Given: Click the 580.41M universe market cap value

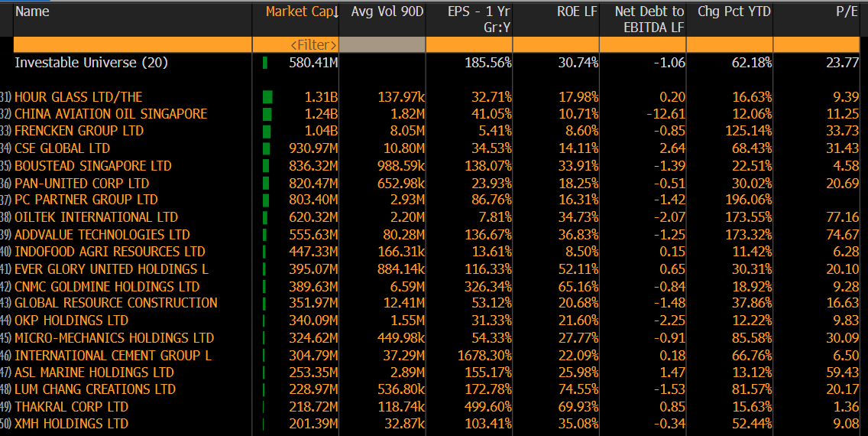Looking at the screenshot, I should (313, 63).
